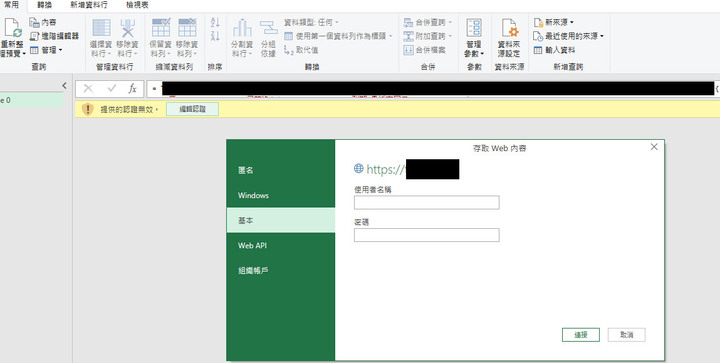This screenshot has height=363, width=720.
Task: Select the 基本 basic authentication option
Action: coord(281,220)
